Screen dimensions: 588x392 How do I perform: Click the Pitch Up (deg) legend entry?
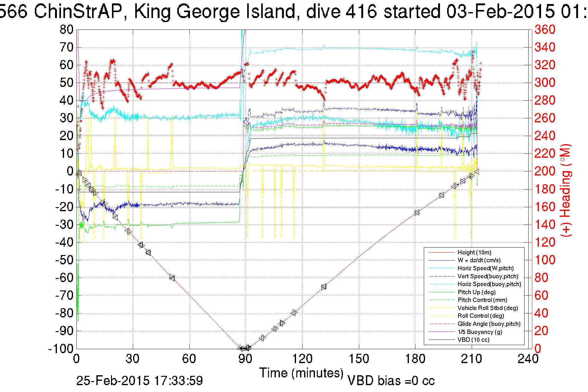pyautogui.click(x=476, y=292)
